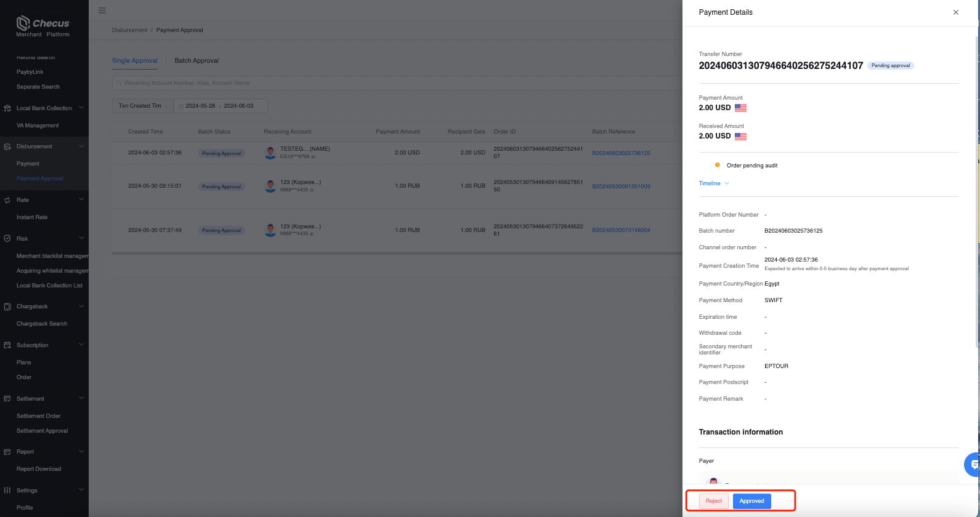980x517 pixels.
Task: Collapse the Rate menu section
Action: (x=81, y=200)
